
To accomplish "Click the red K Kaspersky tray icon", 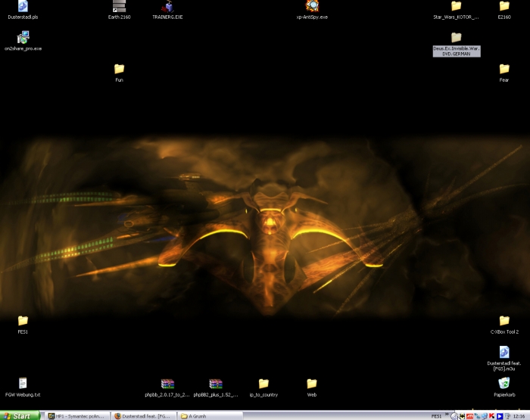I will tap(492, 416).
